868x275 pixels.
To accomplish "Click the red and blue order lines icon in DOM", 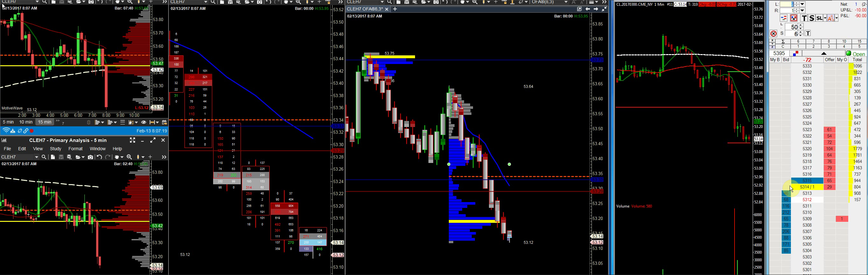I will pyautogui.click(x=783, y=18).
